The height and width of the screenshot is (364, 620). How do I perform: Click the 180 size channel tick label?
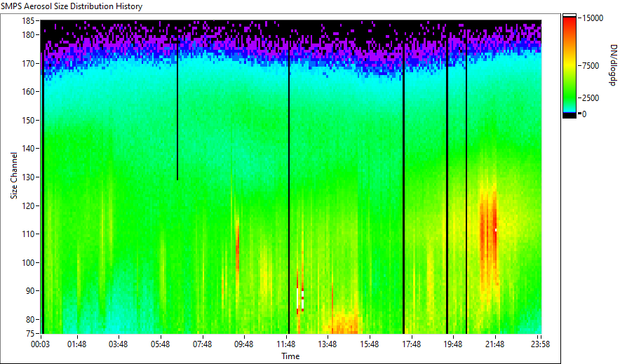(29, 35)
